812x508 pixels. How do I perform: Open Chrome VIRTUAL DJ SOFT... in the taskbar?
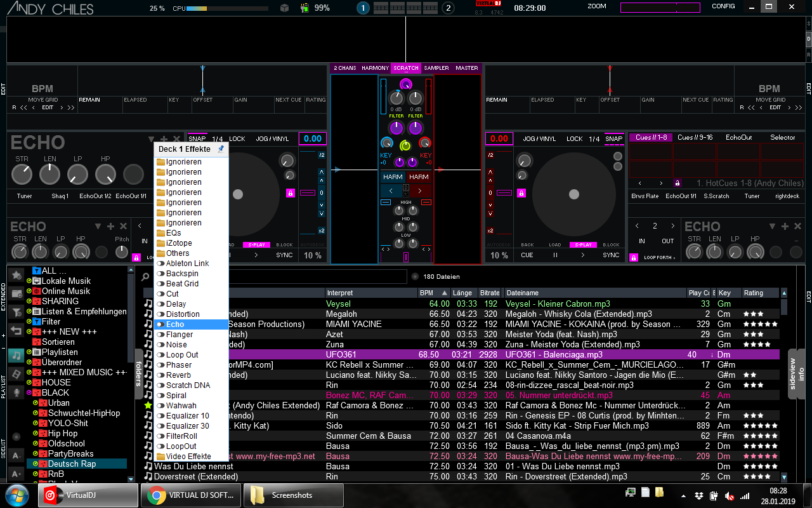point(192,495)
